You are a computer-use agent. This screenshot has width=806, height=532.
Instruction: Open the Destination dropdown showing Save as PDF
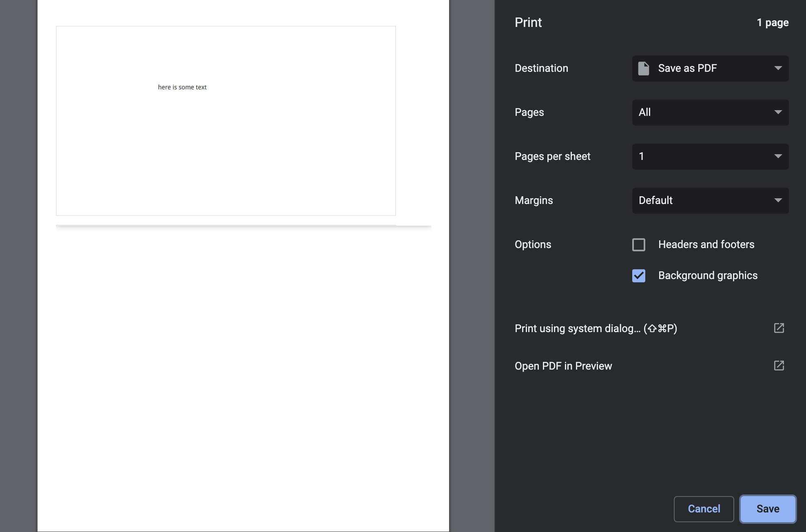[710, 68]
